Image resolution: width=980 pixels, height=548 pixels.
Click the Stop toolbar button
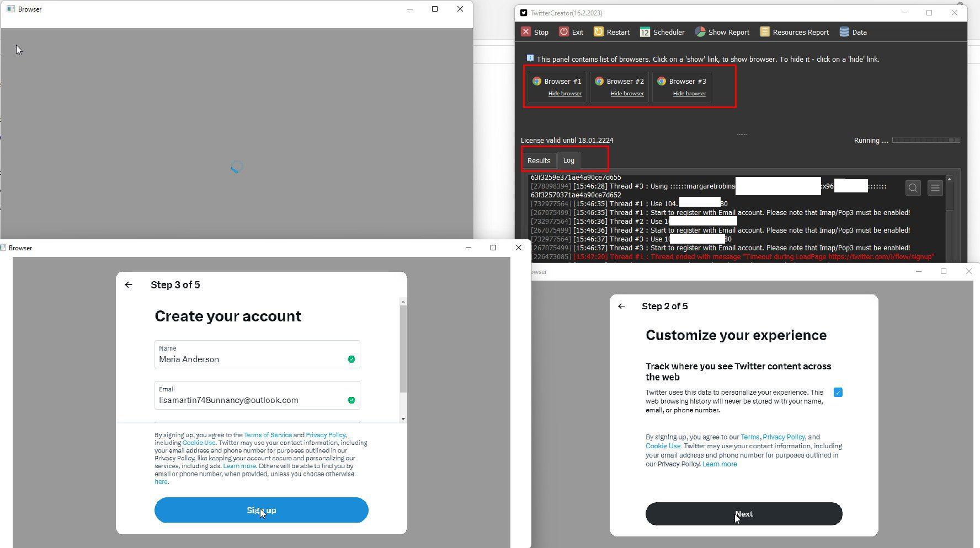(534, 32)
